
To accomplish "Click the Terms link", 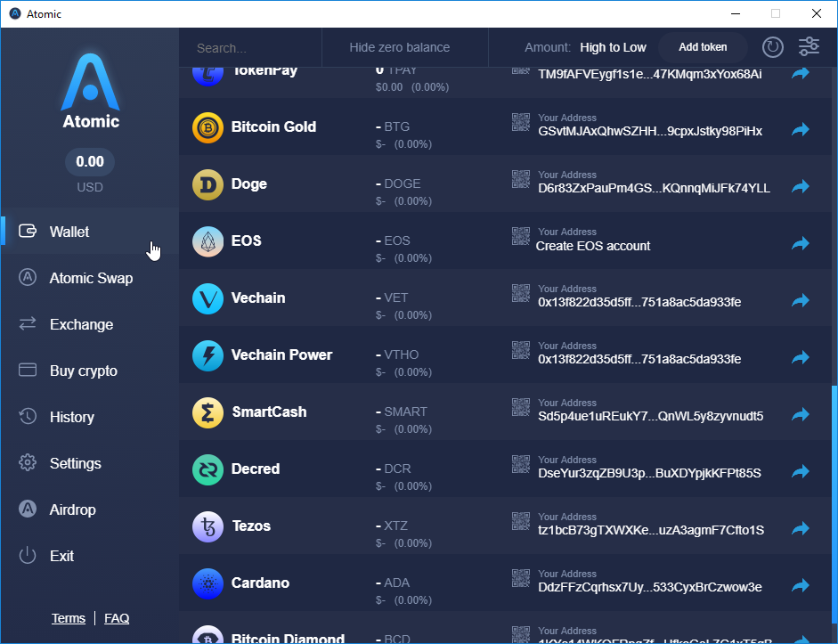I will coord(69,618).
